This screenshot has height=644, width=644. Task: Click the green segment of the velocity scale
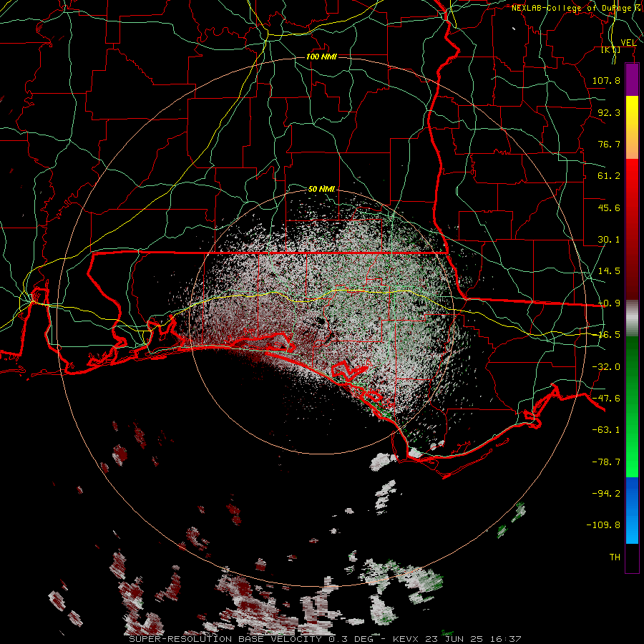632,406
